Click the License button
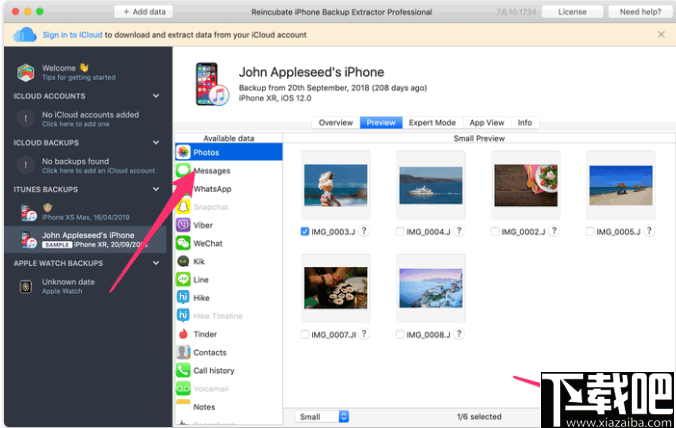Image resolution: width=676 pixels, height=428 pixels. click(x=572, y=12)
